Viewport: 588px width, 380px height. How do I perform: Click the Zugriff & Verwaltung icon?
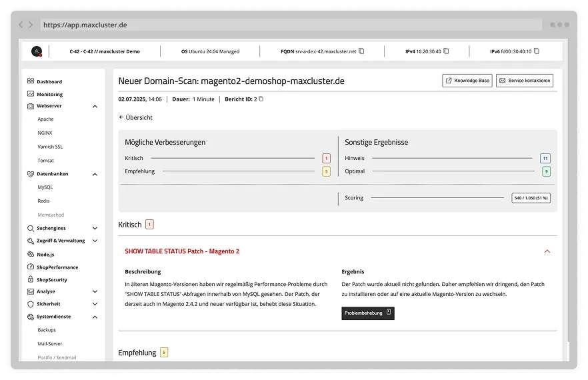click(x=31, y=241)
